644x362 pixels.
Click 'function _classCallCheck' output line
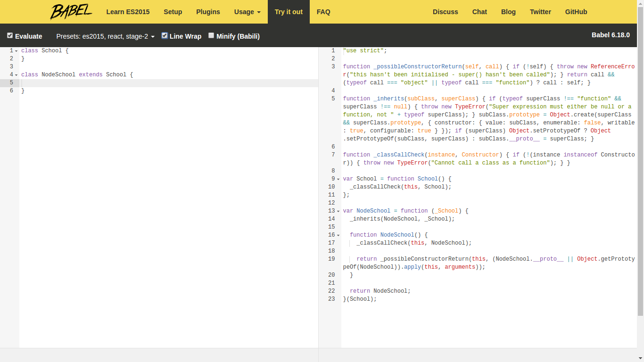(x=489, y=158)
